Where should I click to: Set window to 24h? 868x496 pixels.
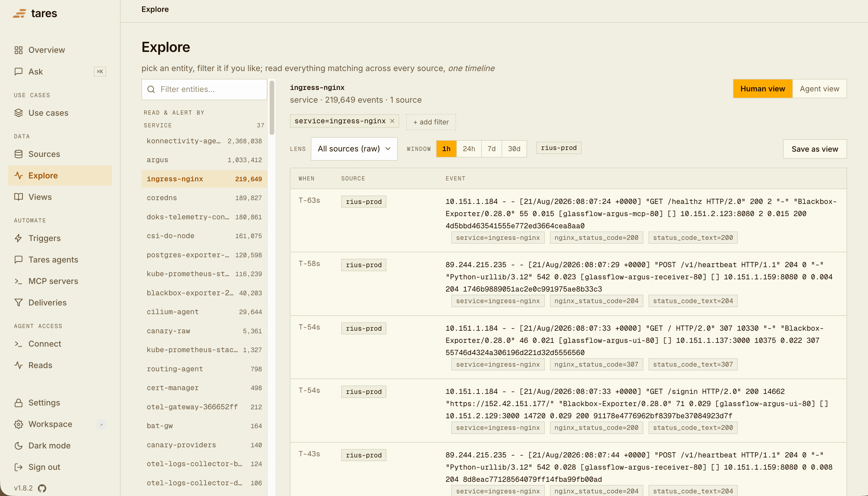click(469, 149)
